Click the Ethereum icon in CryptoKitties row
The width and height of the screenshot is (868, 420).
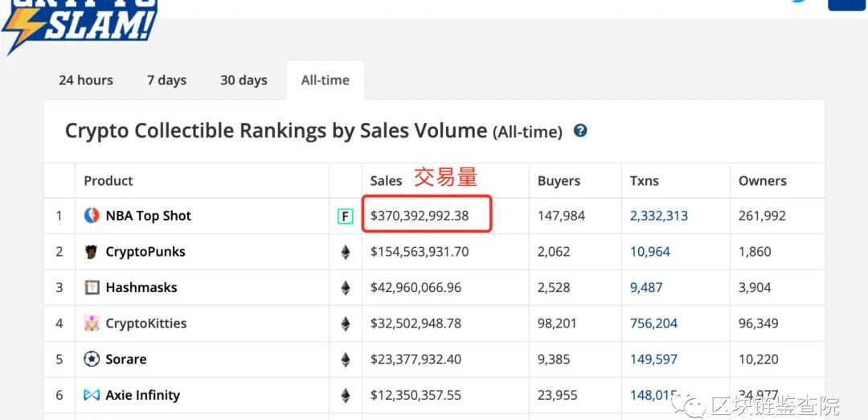[x=346, y=324]
